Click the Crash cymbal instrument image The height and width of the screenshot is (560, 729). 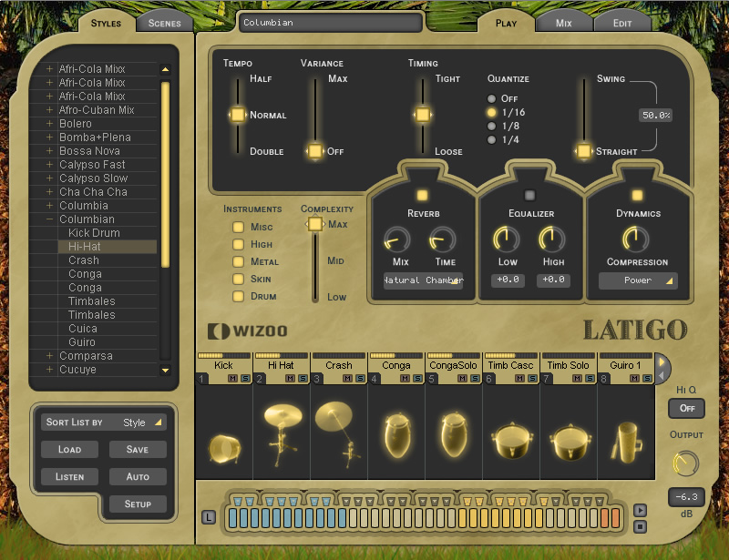click(338, 433)
